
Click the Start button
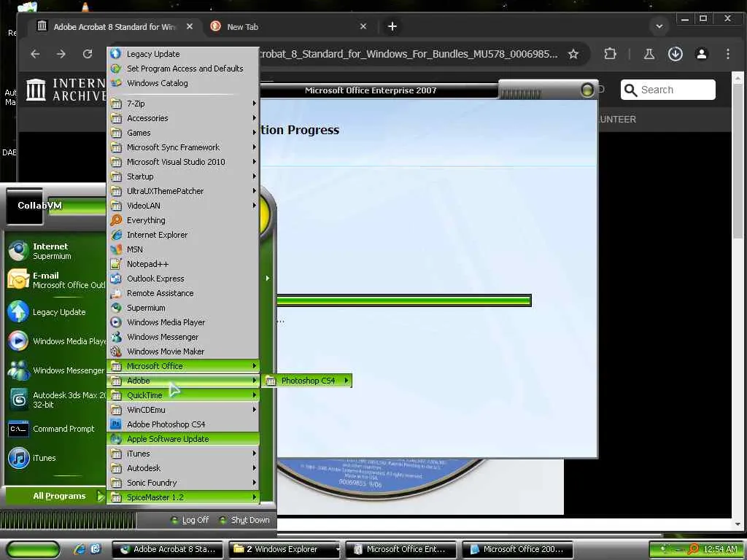pyautogui.click(x=34, y=549)
